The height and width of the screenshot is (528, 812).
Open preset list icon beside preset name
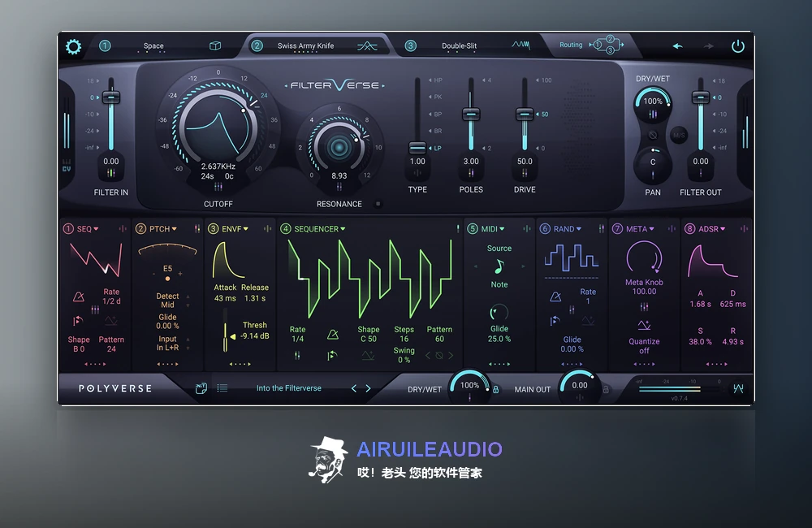(x=222, y=388)
